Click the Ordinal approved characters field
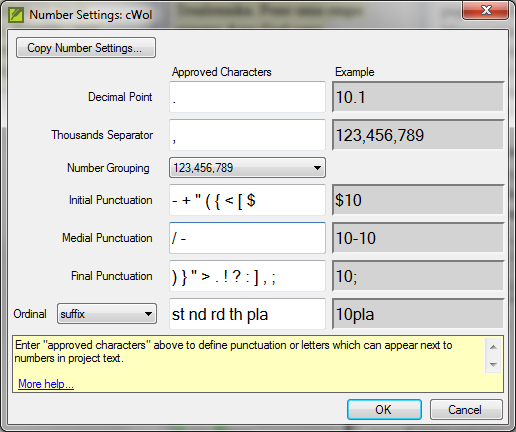 tap(247, 314)
